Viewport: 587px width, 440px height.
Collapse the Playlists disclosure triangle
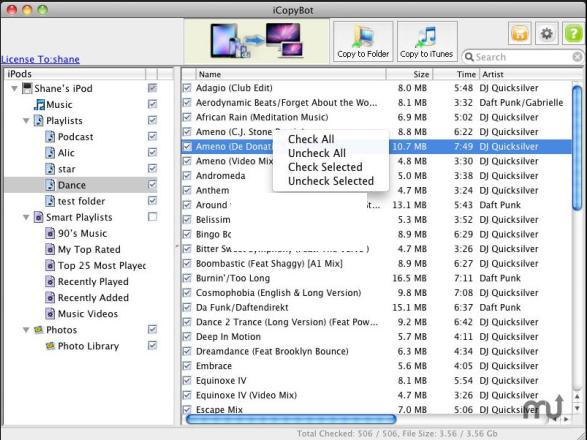click(26, 121)
